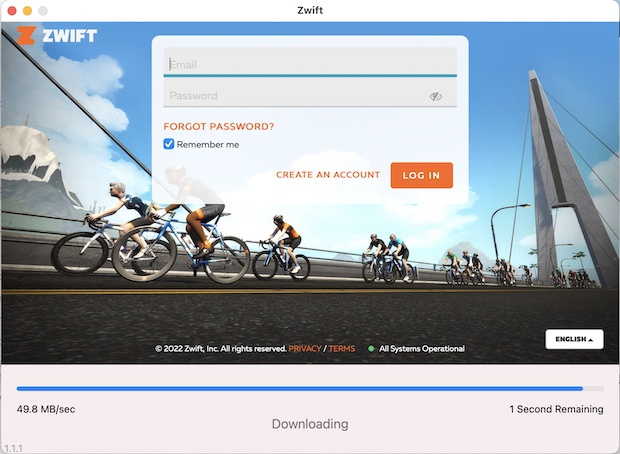The image size is (620, 454).
Task: Click the grey zoom window button
Action: tap(43, 9)
